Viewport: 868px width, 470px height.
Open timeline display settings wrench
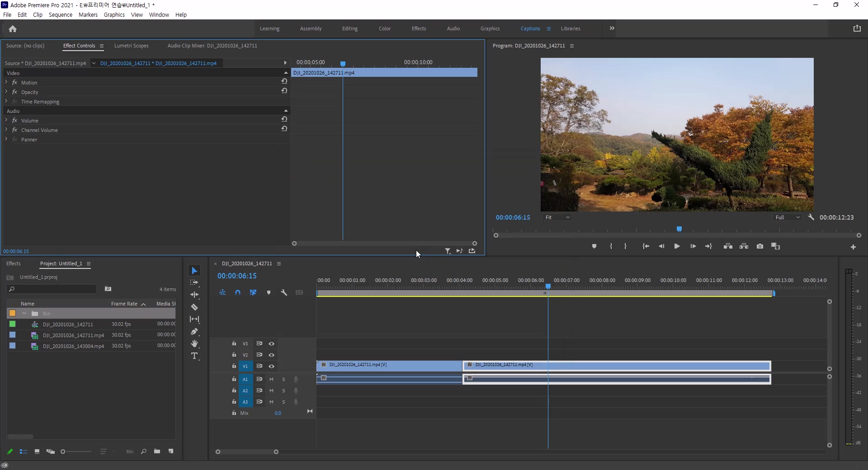(284, 292)
